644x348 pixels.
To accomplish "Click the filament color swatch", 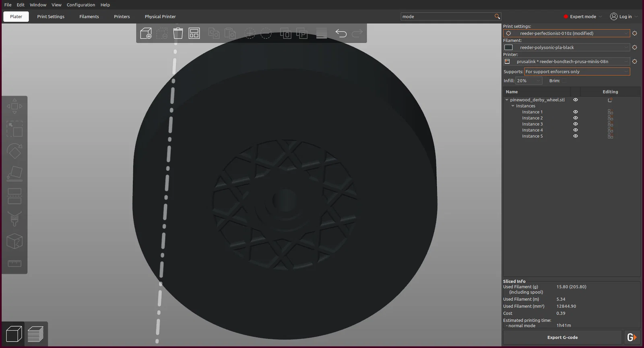I will [508, 48].
